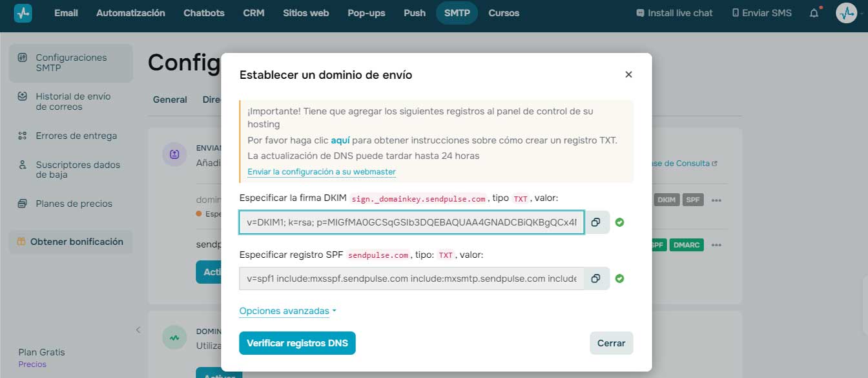868x378 pixels.
Task: Open Errores de entrega section
Action: pyautogui.click(x=76, y=136)
